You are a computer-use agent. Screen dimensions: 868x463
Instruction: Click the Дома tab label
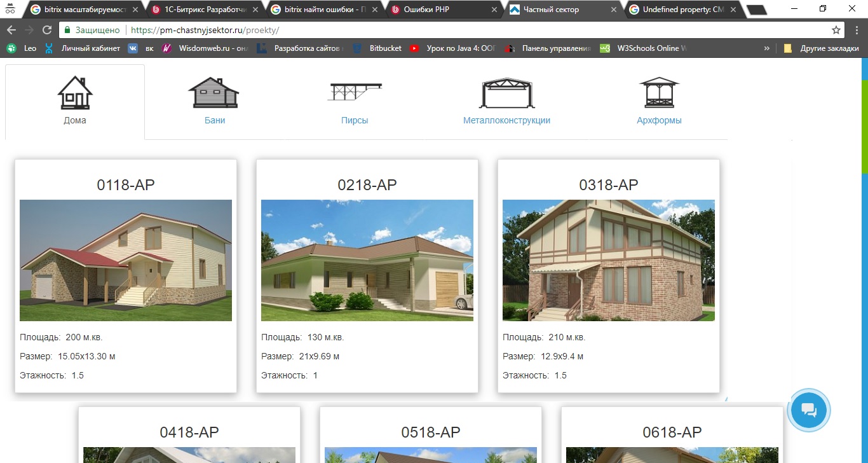(75, 120)
